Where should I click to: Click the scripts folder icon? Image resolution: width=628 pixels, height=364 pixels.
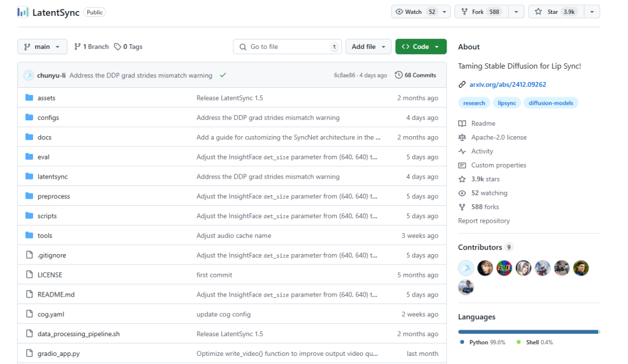tap(29, 215)
